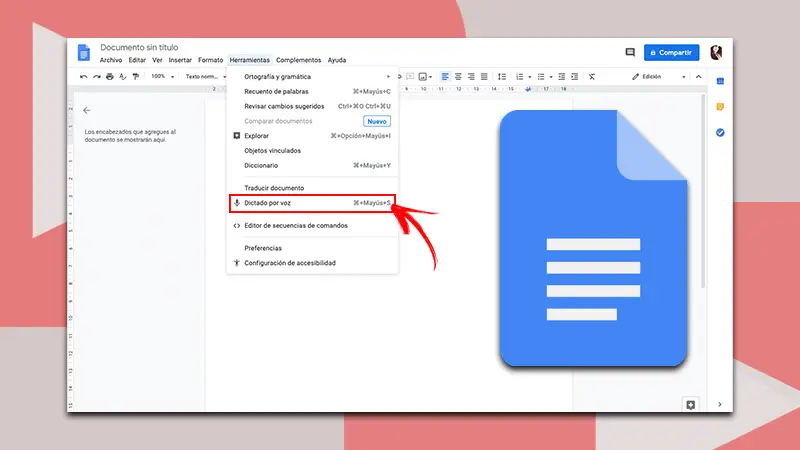Open the Ayuda menu
Screen dimensions: 800x450
tap(337, 60)
